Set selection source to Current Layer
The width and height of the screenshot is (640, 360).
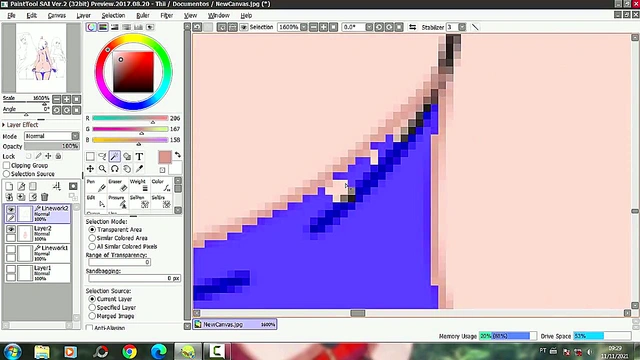[x=92, y=299]
